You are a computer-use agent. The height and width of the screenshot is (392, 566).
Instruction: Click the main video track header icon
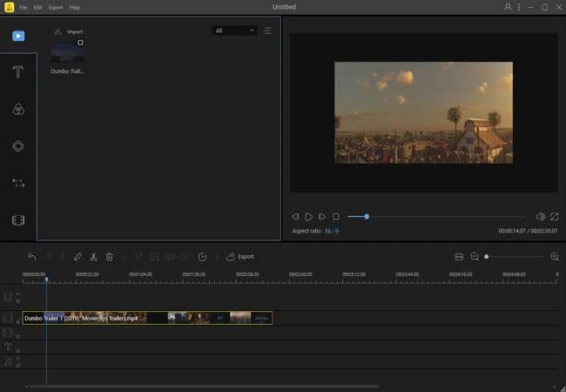(8, 318)
